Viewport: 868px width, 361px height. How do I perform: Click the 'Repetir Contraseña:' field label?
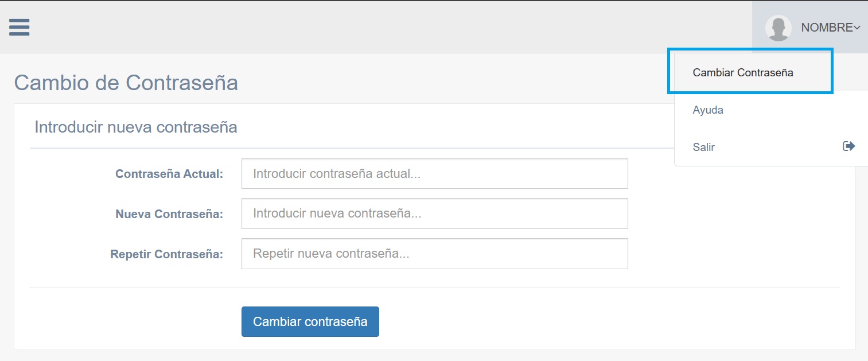pos(166,254)
